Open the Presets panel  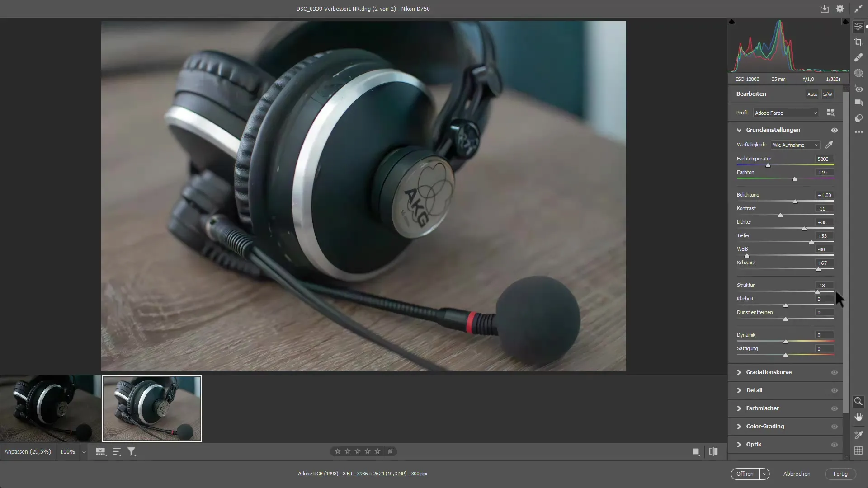(x=859, y=118)
